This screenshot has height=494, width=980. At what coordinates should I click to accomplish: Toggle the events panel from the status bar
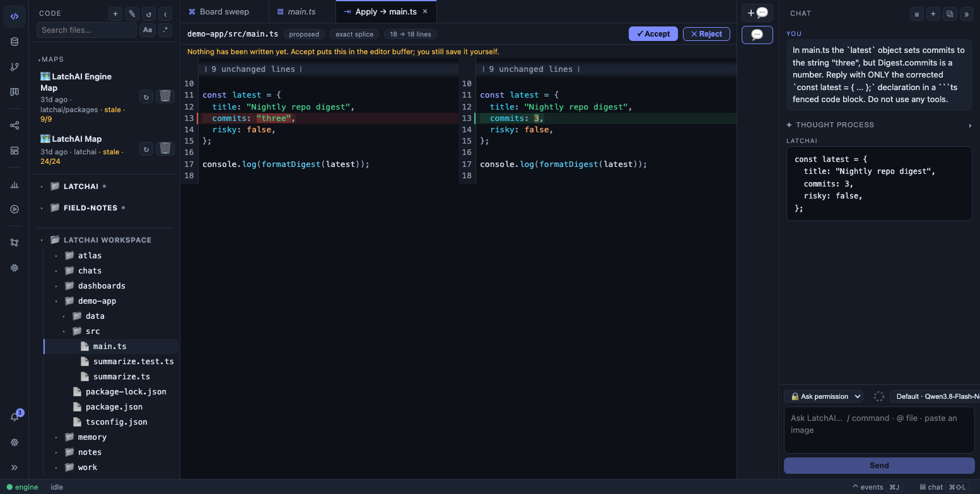877,487
